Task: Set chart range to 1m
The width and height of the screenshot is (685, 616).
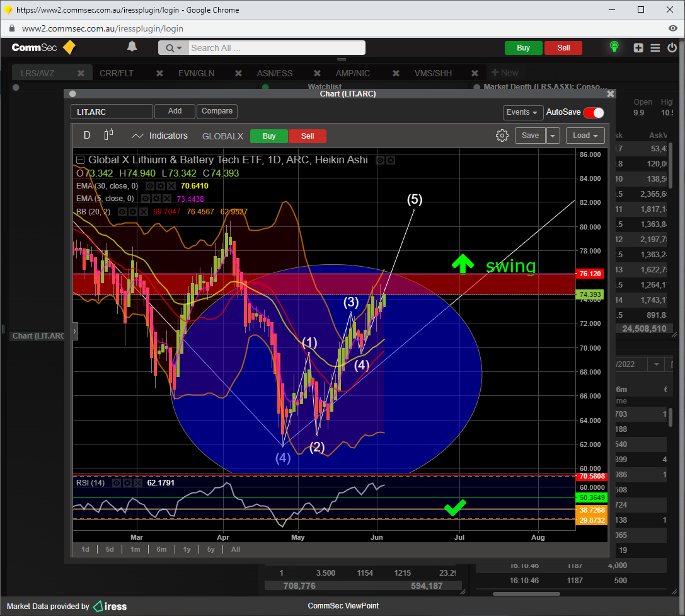Action: tap(135, 550)
